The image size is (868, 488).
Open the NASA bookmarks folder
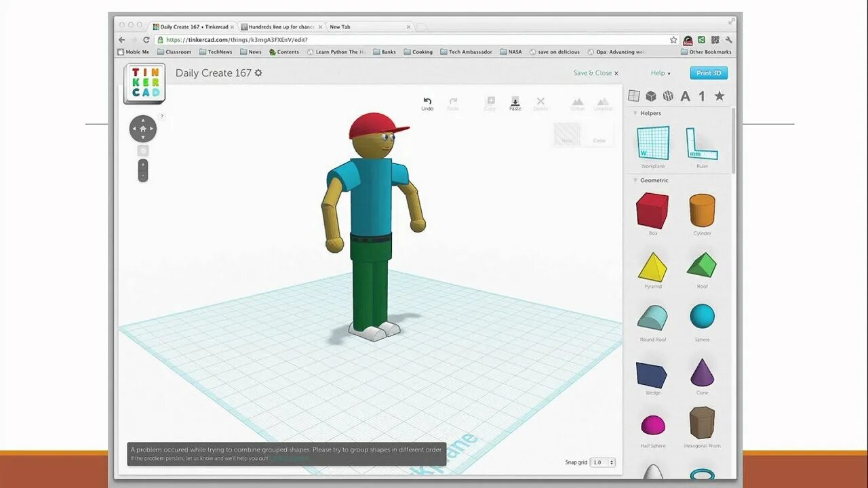pyautogui.click(x=511, y=52)
